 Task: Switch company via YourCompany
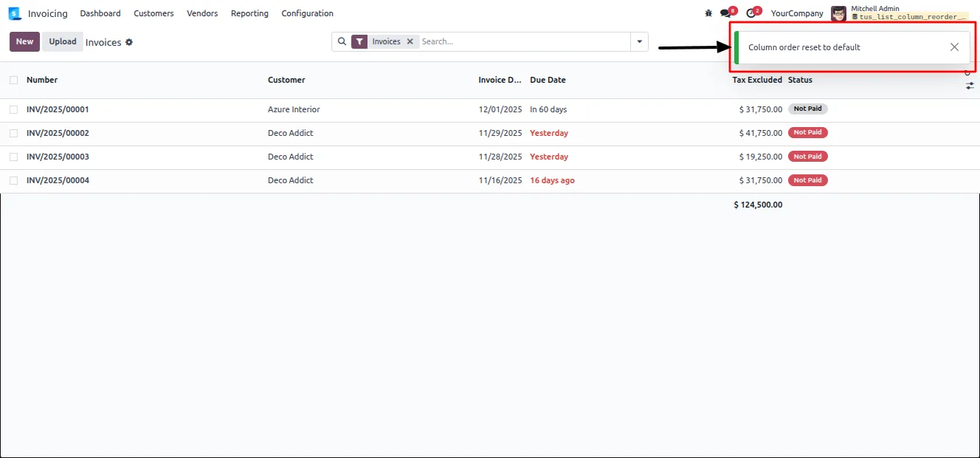pyautogui.click(x=797, y=13)
